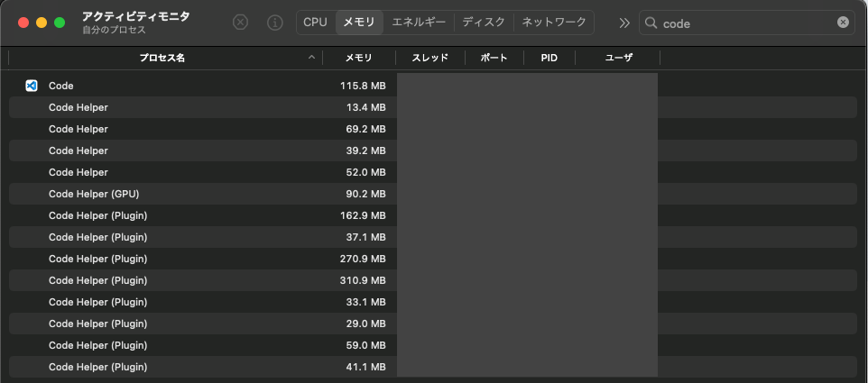This screenshot has height=383, width=868.
Task: Clear the search field with X button
Action: coord(843,23)
